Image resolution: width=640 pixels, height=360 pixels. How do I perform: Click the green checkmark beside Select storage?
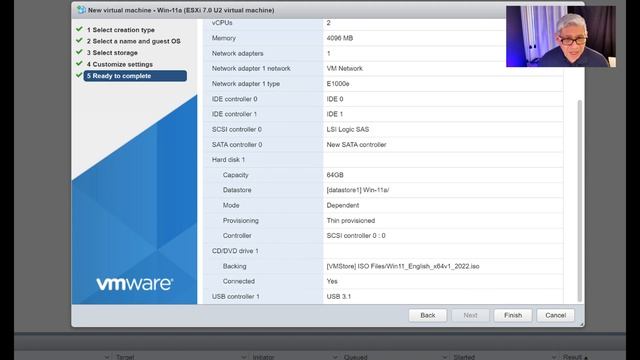[x=79, y=52]
